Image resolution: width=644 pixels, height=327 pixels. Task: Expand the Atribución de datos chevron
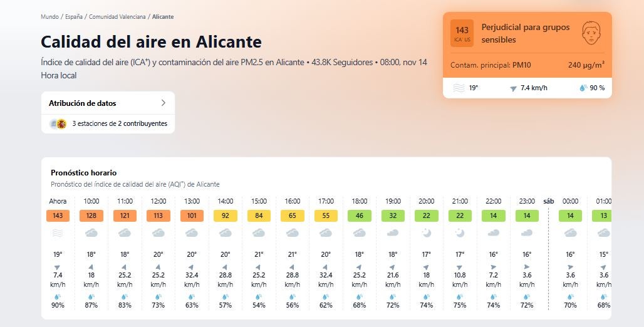coord(164,103)
